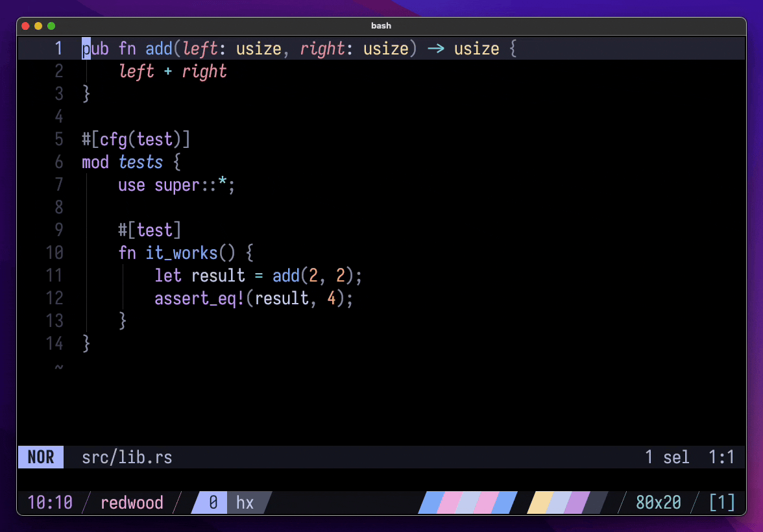The width and height of the screenshot is (763, 532).
Task: Click the 1:1 cursor position indicator
Action: coord(721,457)
